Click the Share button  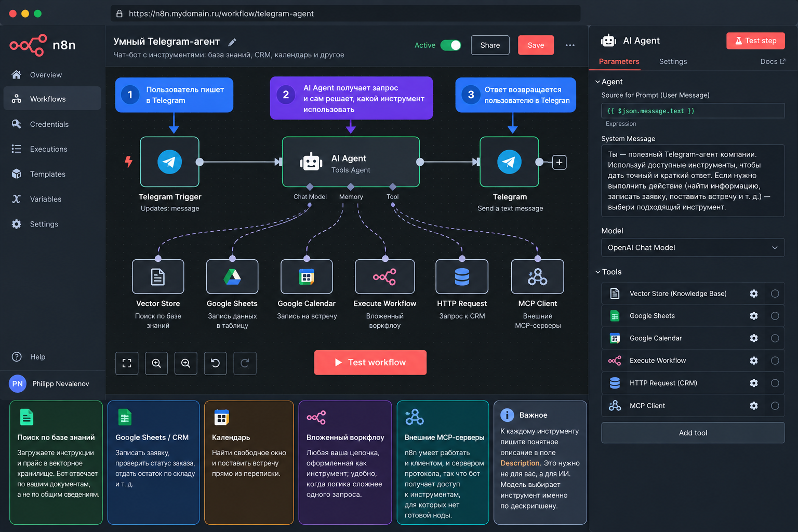[490, 45]
